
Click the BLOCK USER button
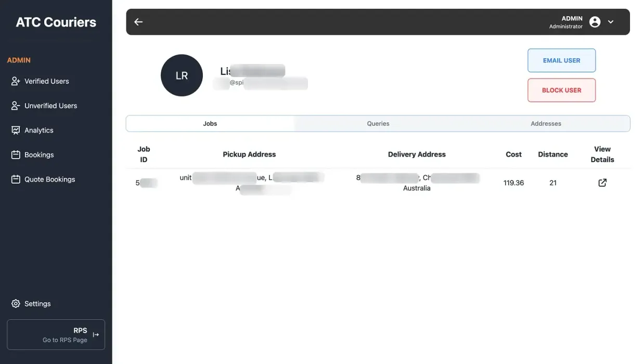[561, 90]
